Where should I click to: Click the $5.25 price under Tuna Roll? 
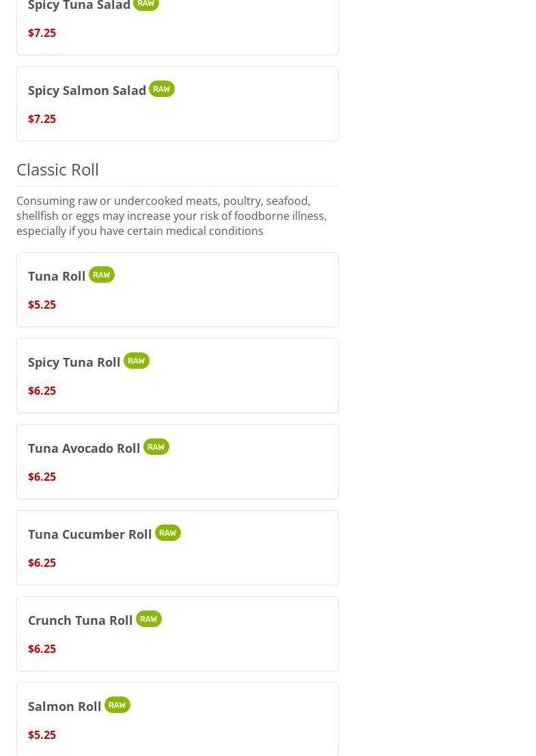pyautogui.click(x=42, y=305)
